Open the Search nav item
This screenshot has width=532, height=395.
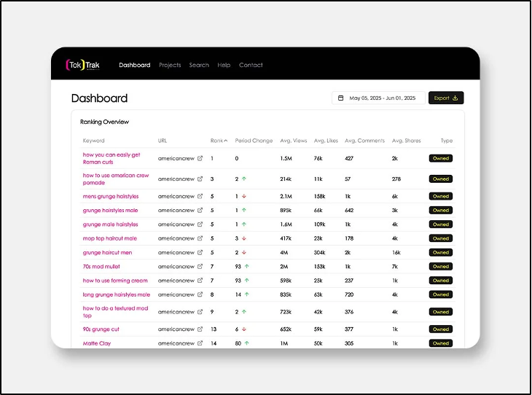click(x=199, y=65)
